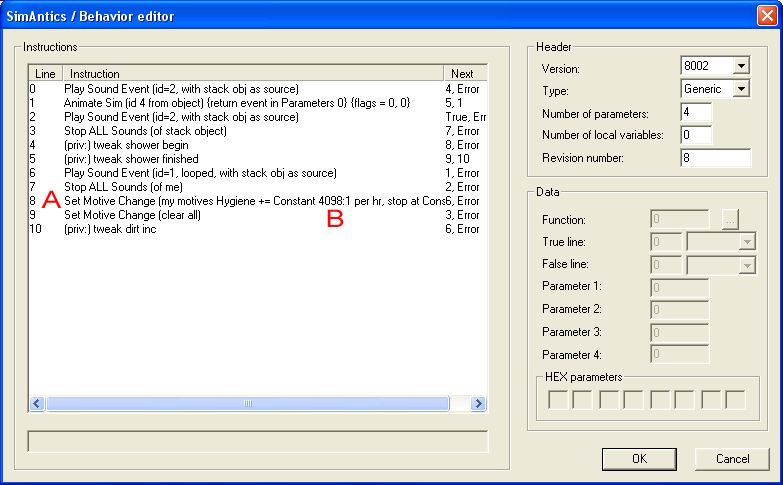Click the Cancel button
783x485 pixels.
[x=732, y=459]
